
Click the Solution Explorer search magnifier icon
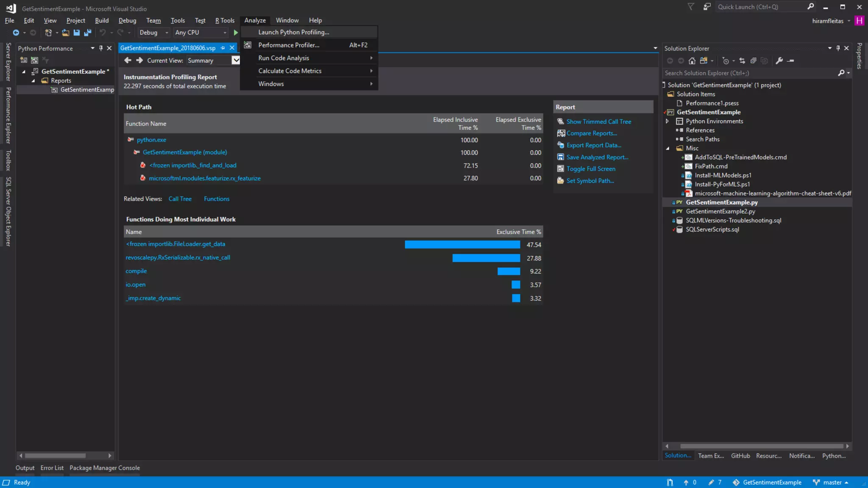[841, 73]
